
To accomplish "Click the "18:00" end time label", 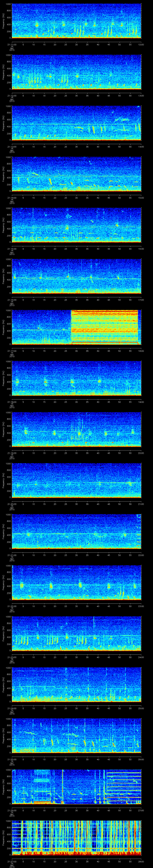I will tap(141, 351).
